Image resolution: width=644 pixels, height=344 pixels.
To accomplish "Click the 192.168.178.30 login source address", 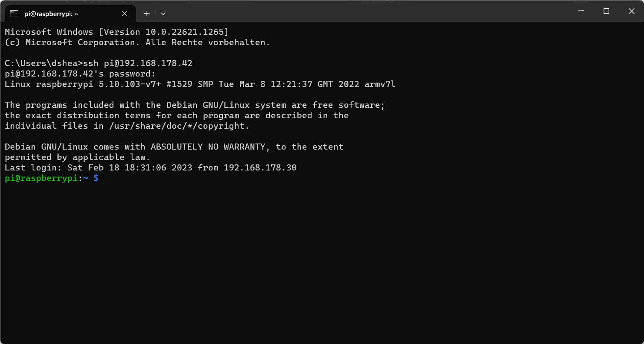I will pyautogui.click(x=260, y=168).
